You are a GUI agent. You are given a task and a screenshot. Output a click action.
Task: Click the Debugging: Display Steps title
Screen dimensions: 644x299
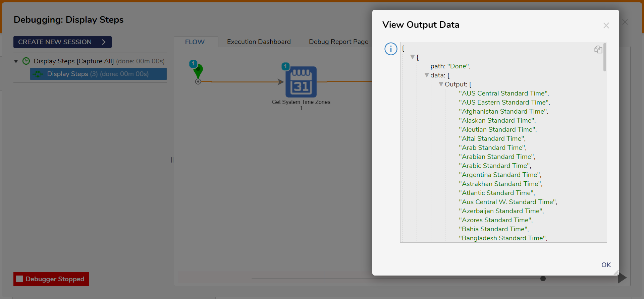click(68, 20)
